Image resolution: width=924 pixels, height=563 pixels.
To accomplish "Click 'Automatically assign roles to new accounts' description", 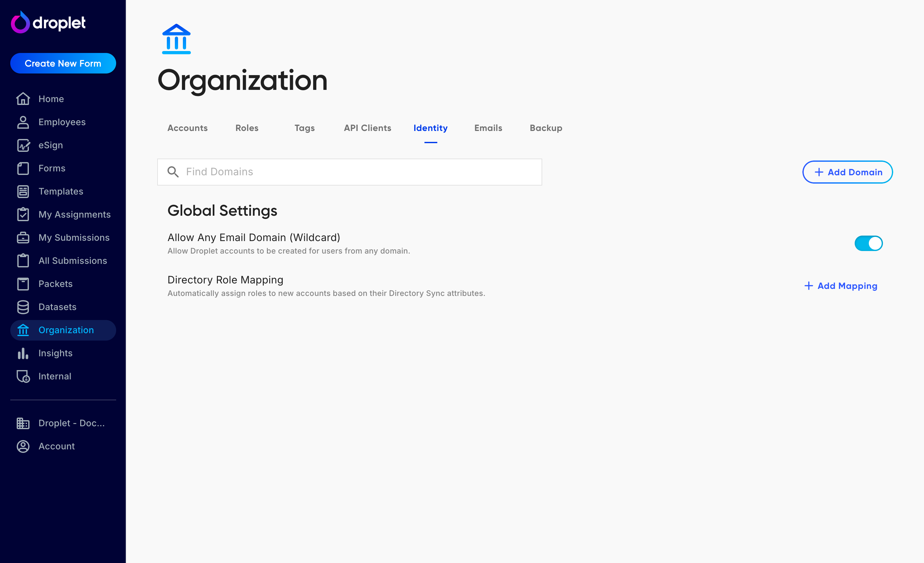I will point(326,293).
